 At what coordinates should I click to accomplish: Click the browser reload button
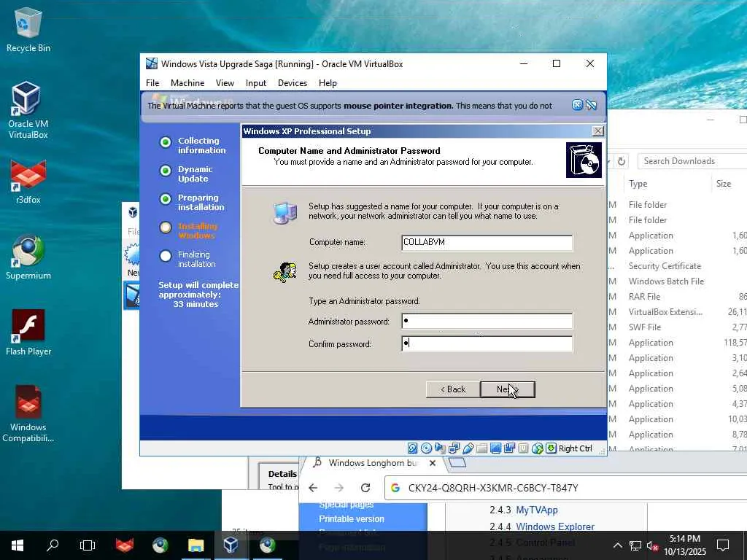[x=365, y=488]
